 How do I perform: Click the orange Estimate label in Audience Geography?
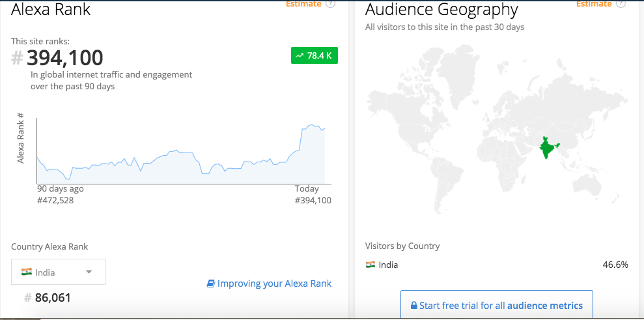point(594,4)
